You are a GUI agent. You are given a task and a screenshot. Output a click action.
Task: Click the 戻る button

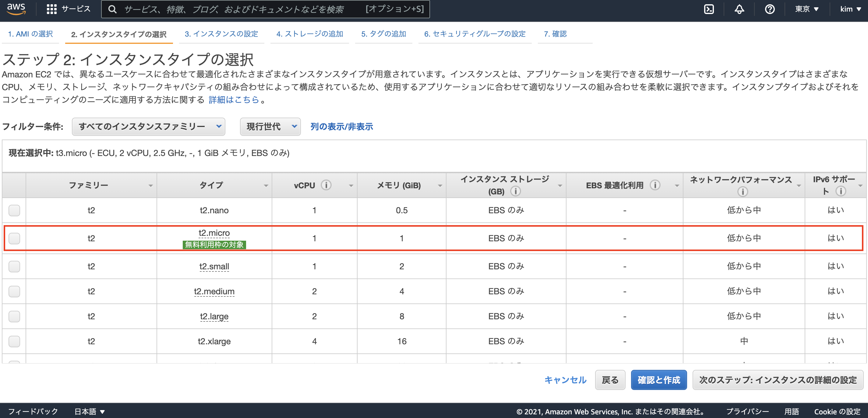click(x=610, y=380)
